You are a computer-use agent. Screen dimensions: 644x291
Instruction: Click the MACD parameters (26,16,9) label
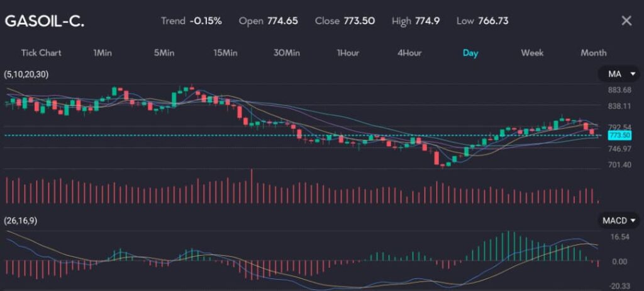[20, 220]
